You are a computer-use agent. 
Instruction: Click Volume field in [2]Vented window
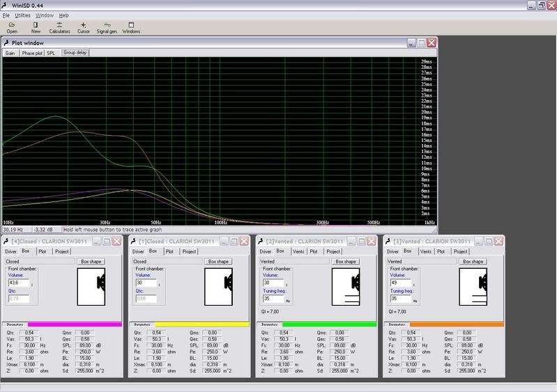tap(273, 283)
